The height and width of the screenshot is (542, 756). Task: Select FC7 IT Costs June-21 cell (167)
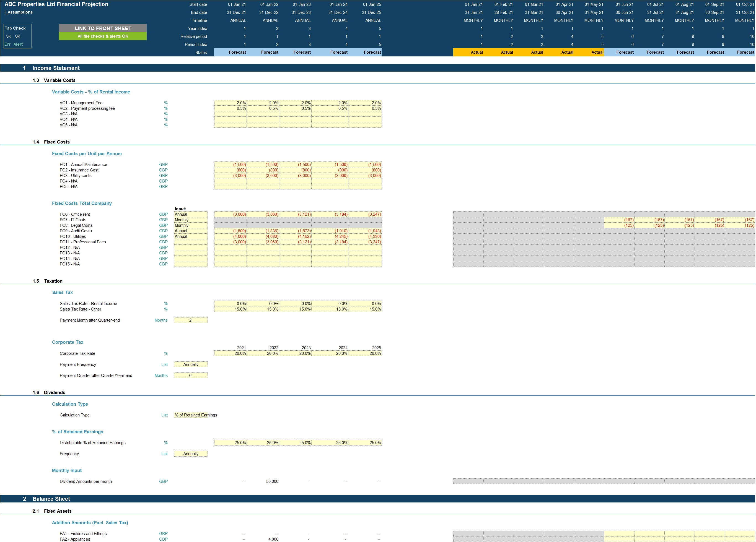[619, 220]
